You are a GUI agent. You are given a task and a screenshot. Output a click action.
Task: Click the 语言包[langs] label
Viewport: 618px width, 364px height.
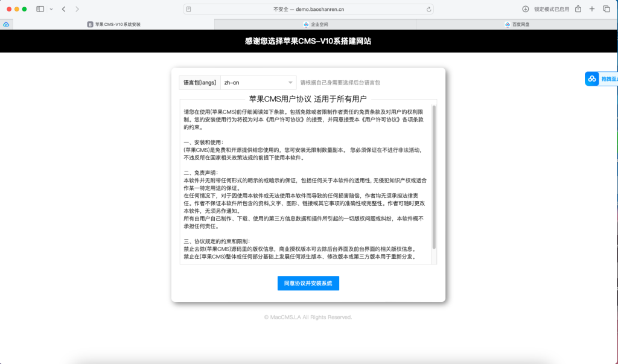(200, 83)
